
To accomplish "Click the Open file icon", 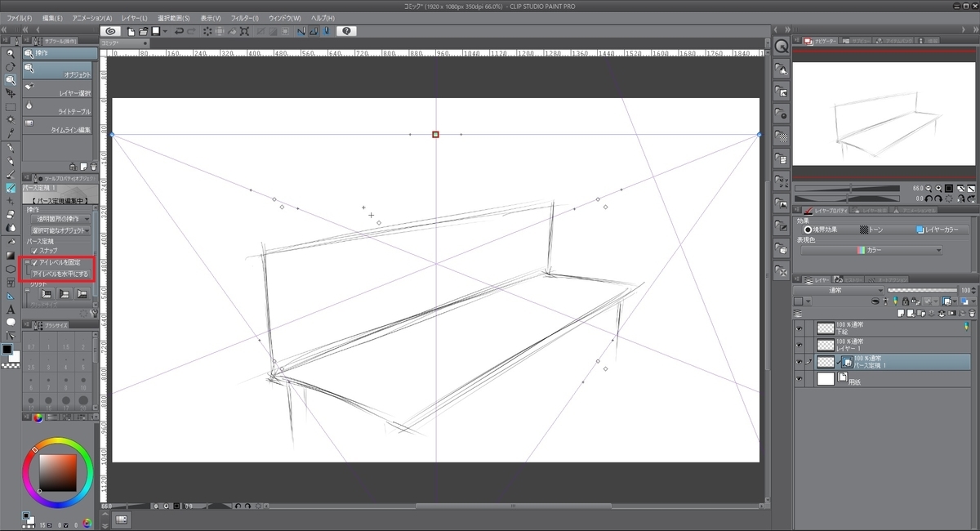I will [143, 30].
